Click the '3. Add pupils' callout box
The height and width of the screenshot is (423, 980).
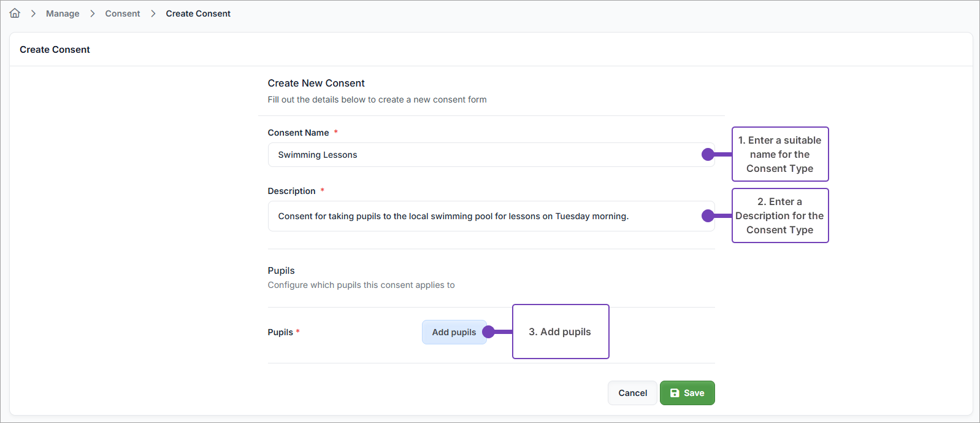560,332
